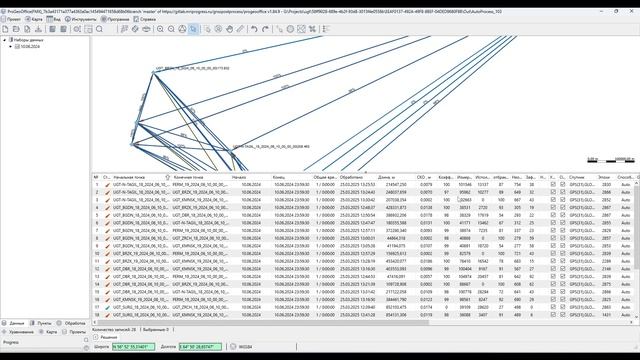
Task: Click the scroll-down arrow of the table
Action: pyautogui.click(x=637, y=317)
